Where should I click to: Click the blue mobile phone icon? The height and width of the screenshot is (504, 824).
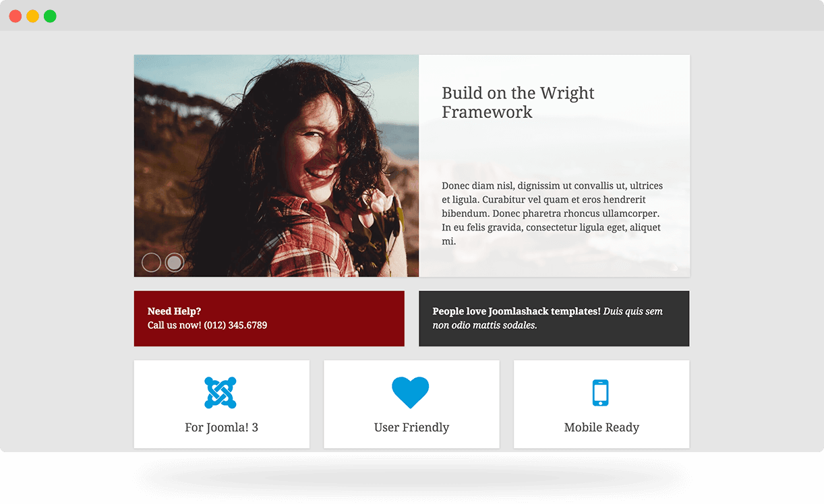pos(600,393)
